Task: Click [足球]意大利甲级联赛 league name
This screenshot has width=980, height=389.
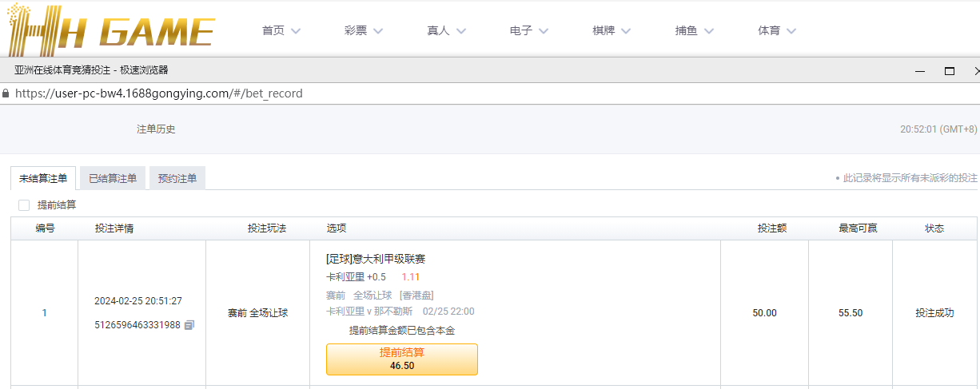Action: (376, 259)
